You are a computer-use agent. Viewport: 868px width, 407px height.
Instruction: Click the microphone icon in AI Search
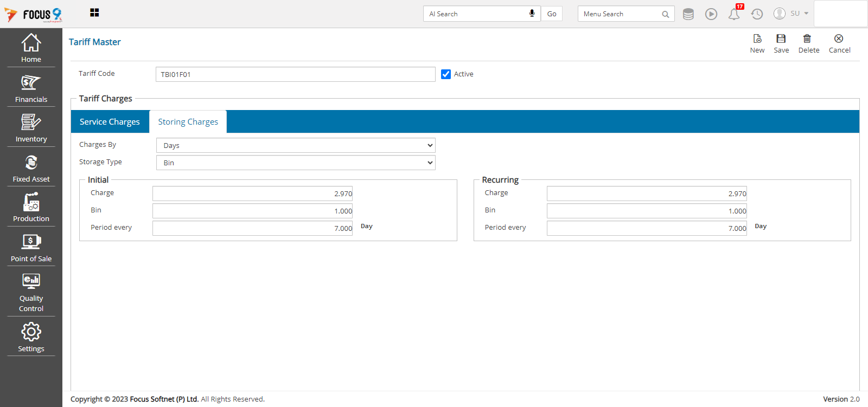pyautogui.click(x=532, y=14)
